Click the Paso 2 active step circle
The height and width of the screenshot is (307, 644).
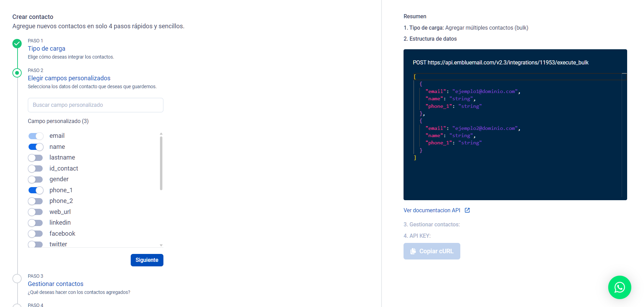pyautogui.click(x=17, y=73)
